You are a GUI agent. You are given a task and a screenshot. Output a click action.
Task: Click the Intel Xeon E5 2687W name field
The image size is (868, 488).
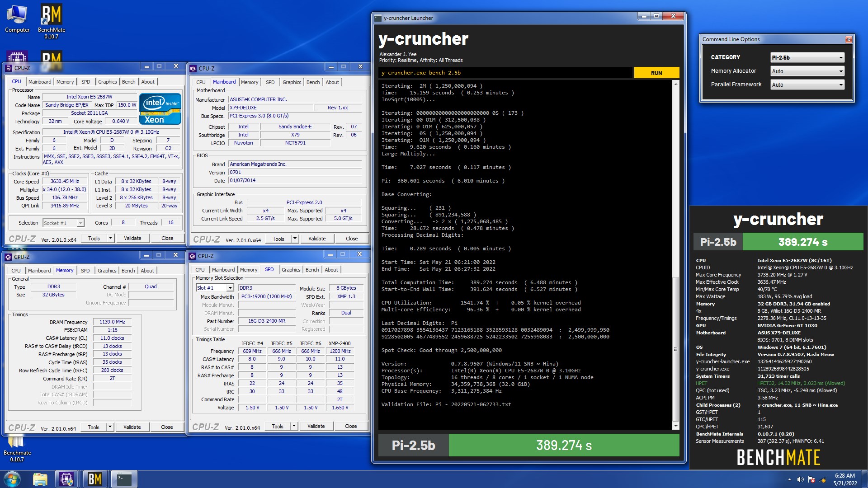(x=89, y=97)
